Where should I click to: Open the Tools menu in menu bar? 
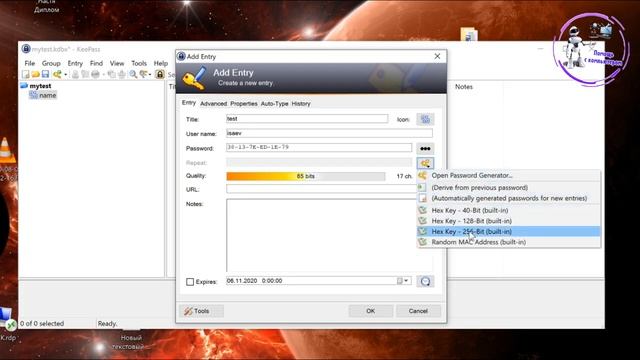pyautogui.click(x=139, y=63)
